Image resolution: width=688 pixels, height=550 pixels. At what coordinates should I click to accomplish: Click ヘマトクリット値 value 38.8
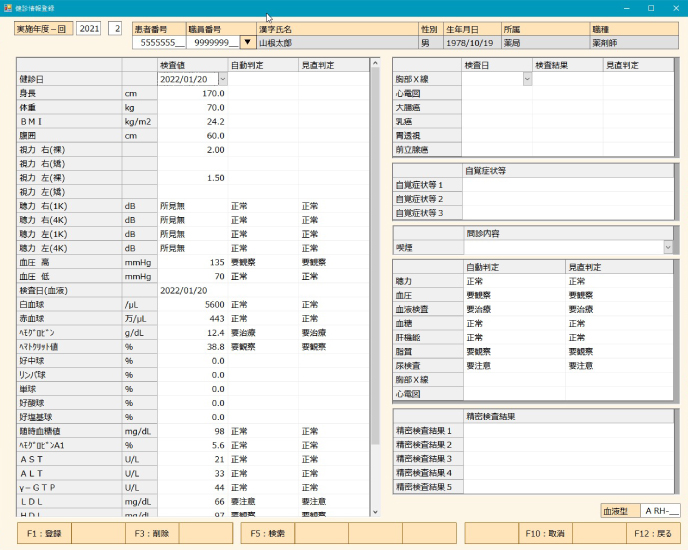pyautogui.click(x=193, y=347)
